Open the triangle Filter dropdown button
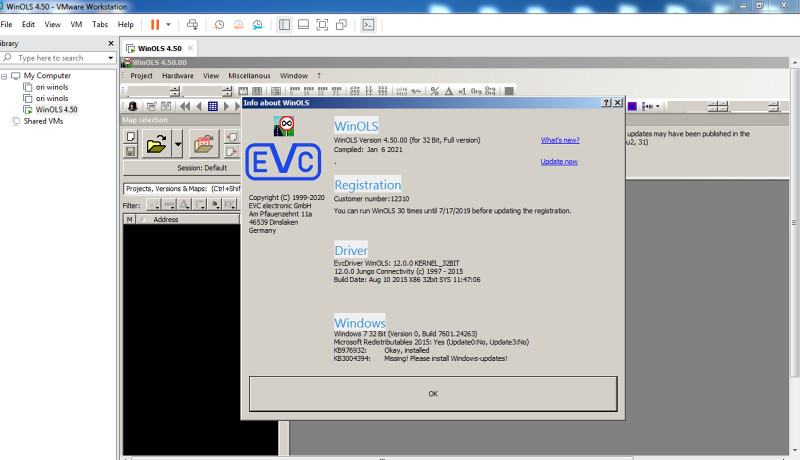Screen dimensions: 800x460 (185, 205)
